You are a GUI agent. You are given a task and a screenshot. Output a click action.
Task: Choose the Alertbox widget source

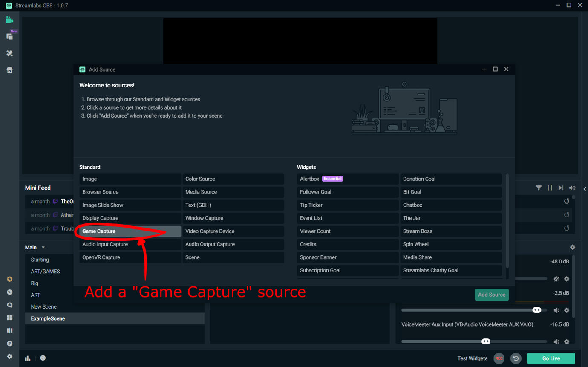pyautogui.click(x=347, y=179)
